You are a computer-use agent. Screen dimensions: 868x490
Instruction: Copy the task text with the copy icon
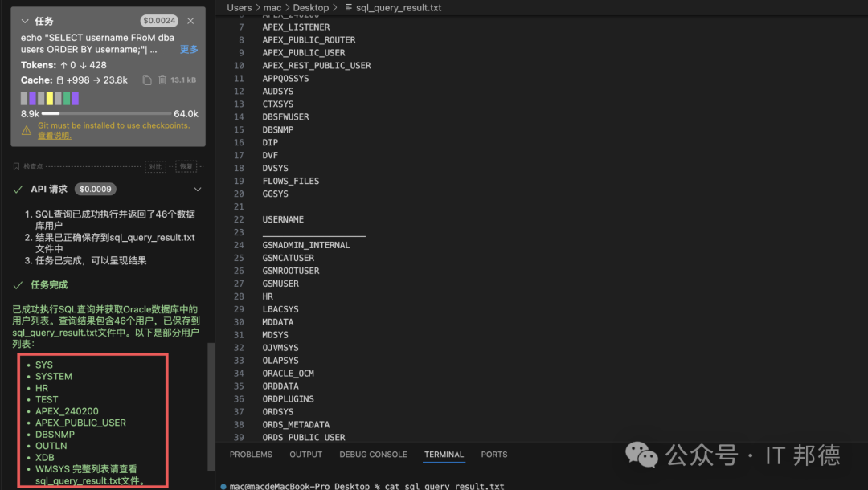(x=147, y=80)
